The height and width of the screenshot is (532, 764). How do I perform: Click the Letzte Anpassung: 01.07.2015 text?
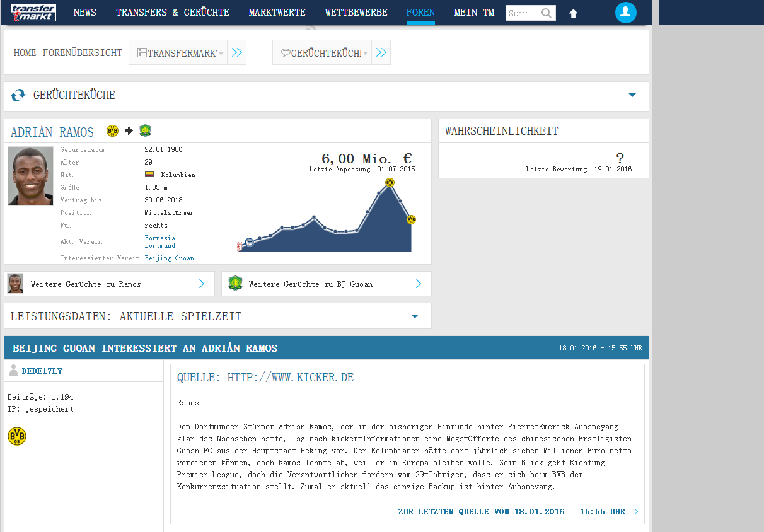point(362,170)
